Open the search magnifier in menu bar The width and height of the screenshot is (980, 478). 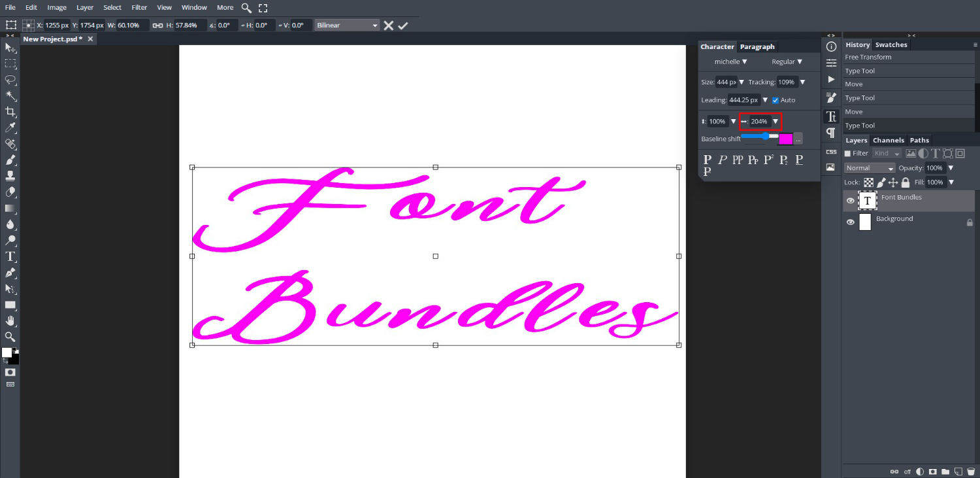tap(246, 8)
